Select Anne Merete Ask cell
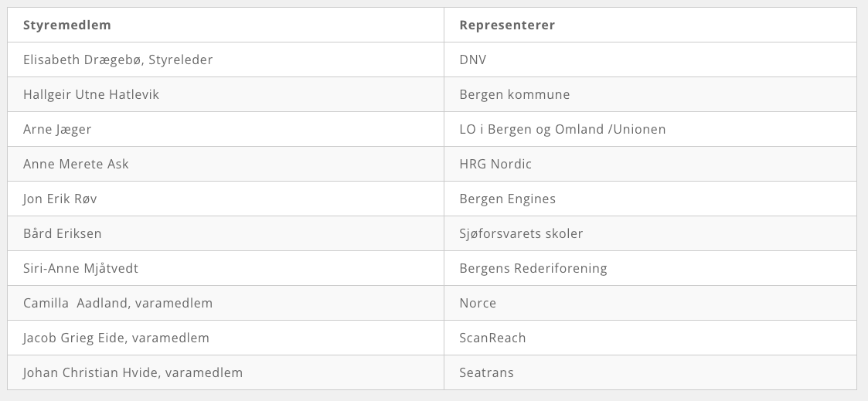Image resolution: width=868 pixels, height=401 pixels. (225, 165)
